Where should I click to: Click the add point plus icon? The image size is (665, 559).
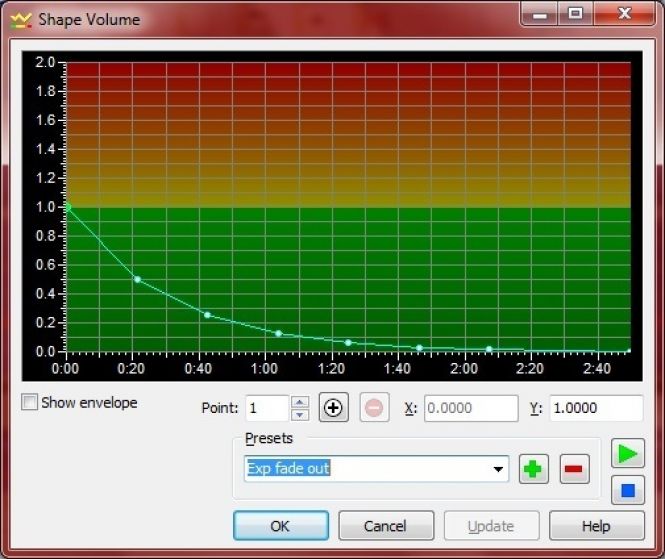[x=333, y=408]
